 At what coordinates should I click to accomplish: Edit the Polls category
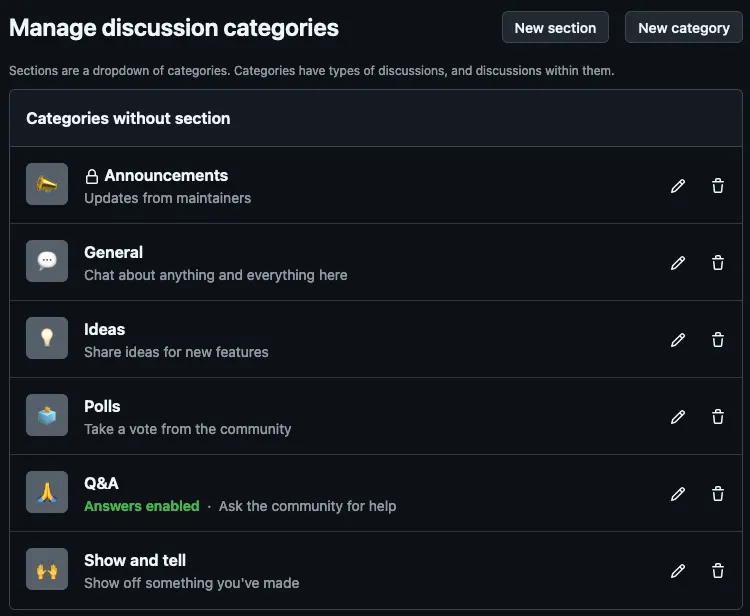(678, 417)
